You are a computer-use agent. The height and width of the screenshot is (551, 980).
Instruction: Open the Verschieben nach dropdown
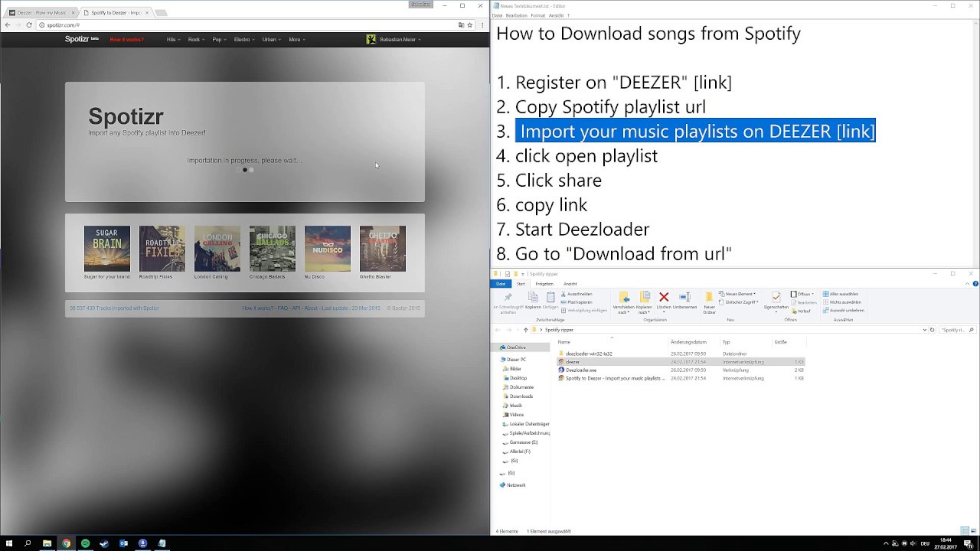coord(623,302)
